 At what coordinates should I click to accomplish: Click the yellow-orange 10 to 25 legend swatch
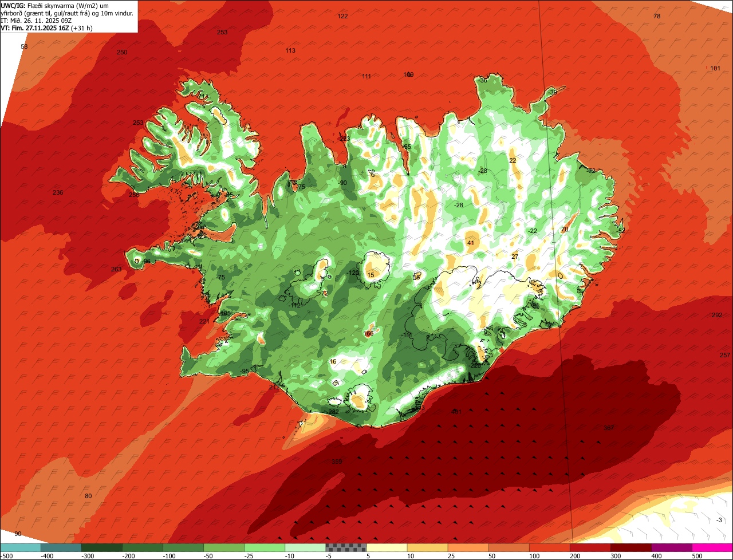(427, 547)
